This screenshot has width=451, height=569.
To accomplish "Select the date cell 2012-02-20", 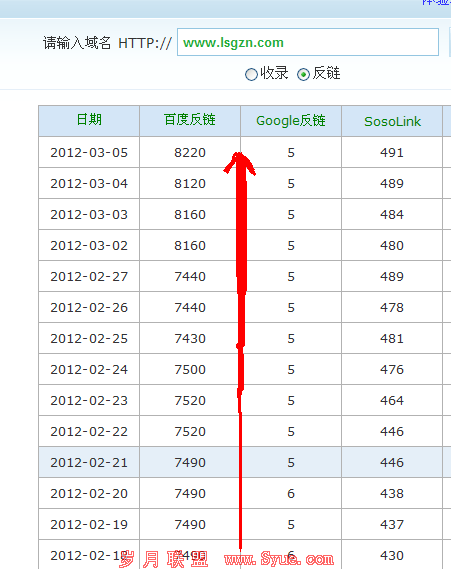I will (89, 494).
